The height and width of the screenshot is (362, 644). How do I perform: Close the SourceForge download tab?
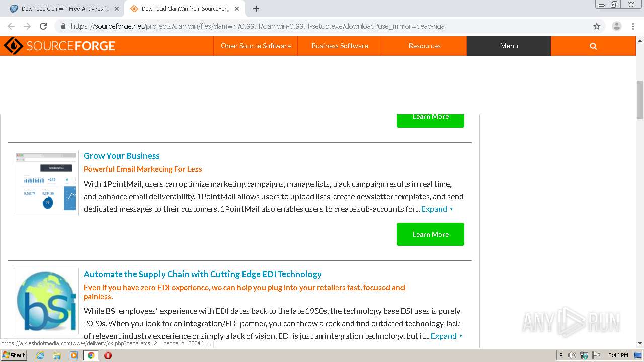[237, 9]
